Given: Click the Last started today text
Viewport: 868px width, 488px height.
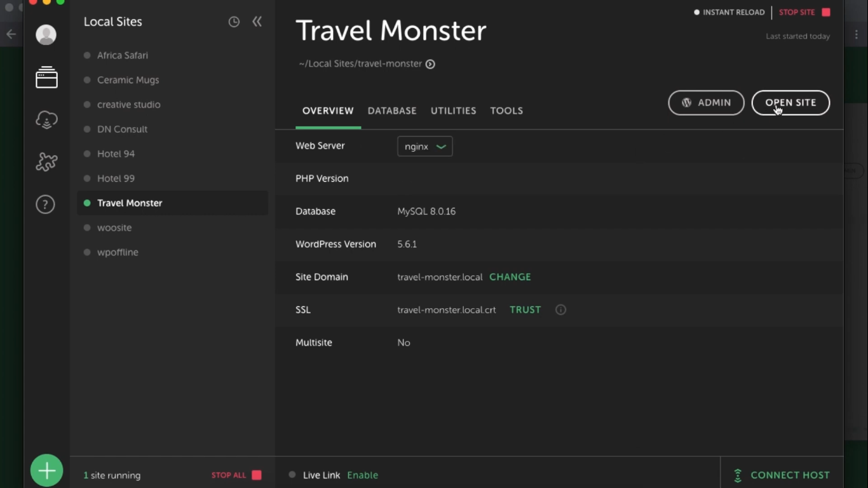Looking at the screenshot, I should (798, 36).
